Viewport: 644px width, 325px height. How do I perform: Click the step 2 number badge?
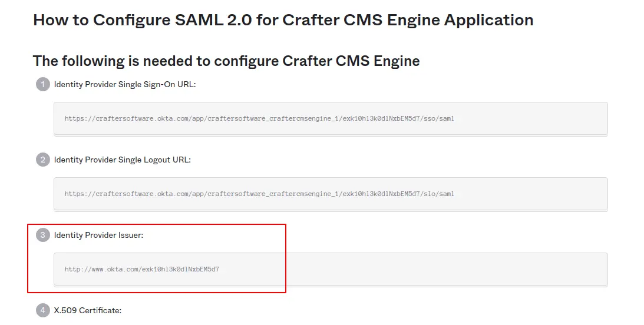click(43, 160)
